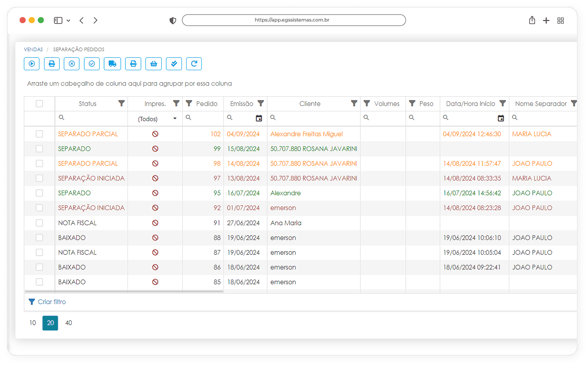Open the filter funnel on Data/Hora Início column

pos(503,103)
